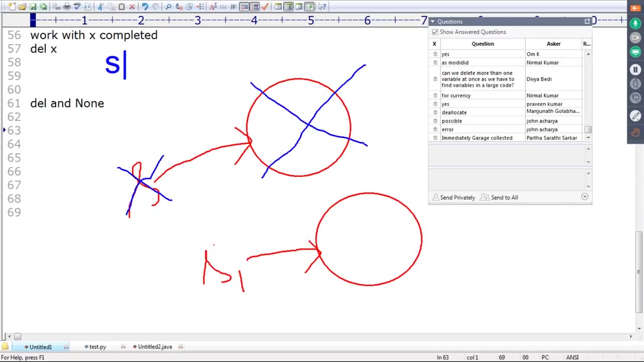Delete the 'error' question

click(435, 130)
